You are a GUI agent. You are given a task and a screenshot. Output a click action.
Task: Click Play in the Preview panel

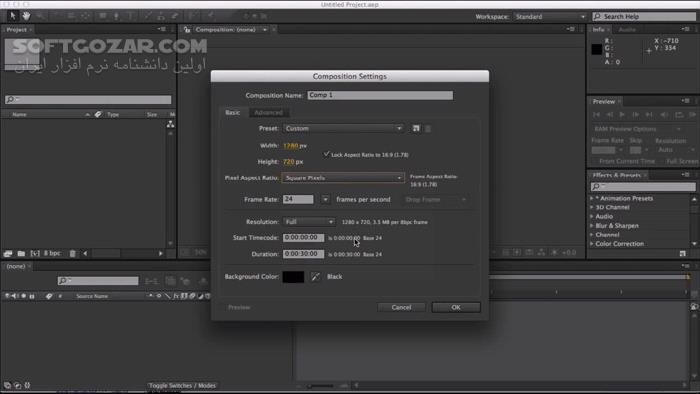(622, 115)
